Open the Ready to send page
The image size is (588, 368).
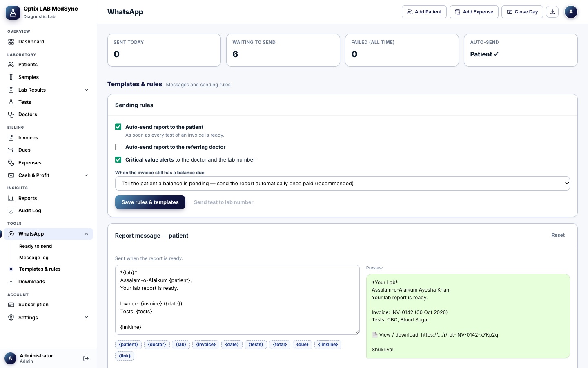tap(36, 246)
